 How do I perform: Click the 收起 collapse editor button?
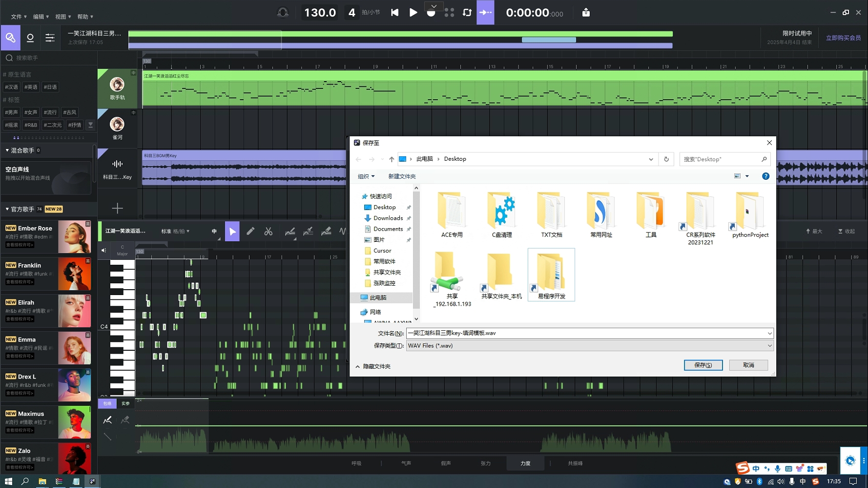click(x=847, y=232)
